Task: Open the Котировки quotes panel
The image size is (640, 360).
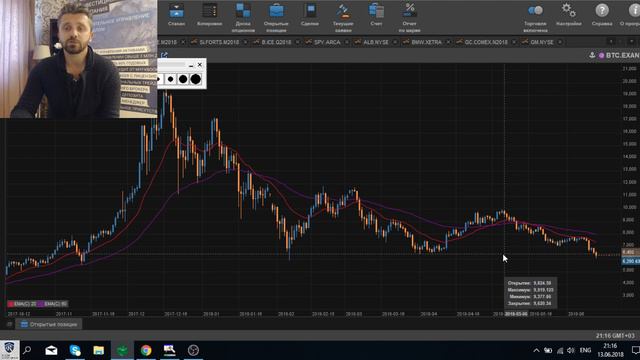Action: (x=209, y=15)
